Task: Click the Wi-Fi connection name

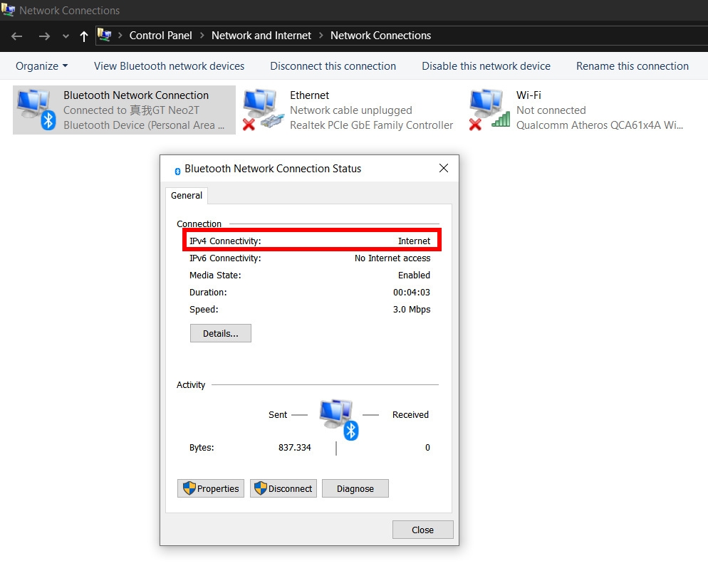Action: click(x=529, y=95)
